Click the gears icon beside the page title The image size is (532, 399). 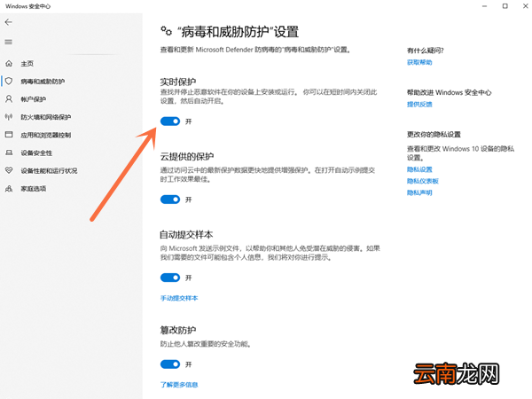coord(167,31)
